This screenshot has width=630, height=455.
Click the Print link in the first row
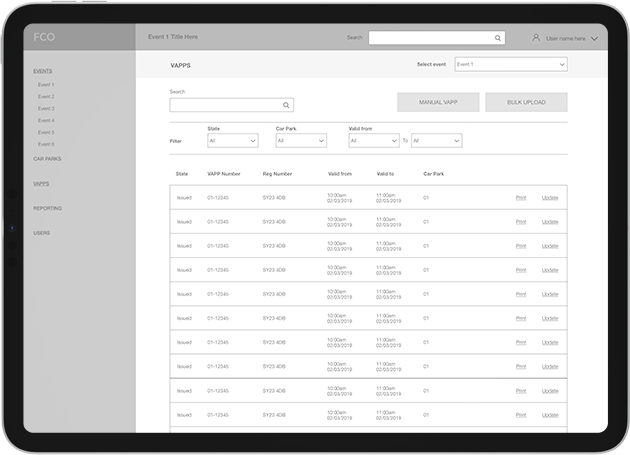pyautogui.click(x=520, y=197)
